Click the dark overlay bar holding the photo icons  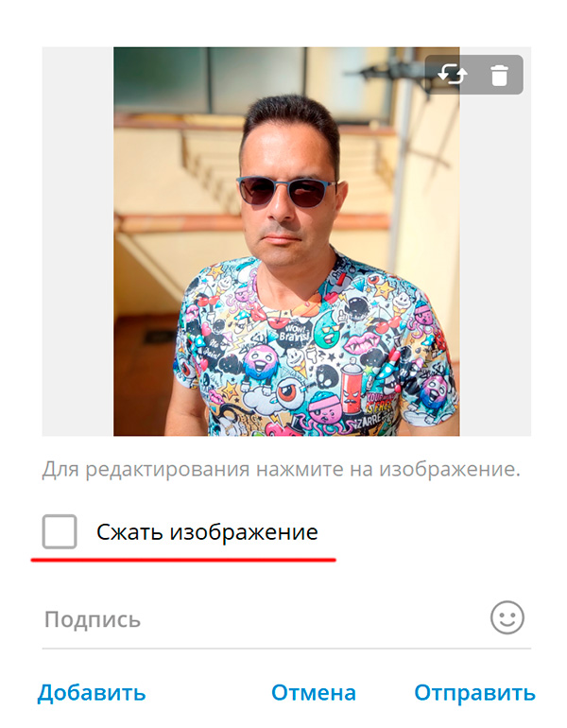pos(474,75)
